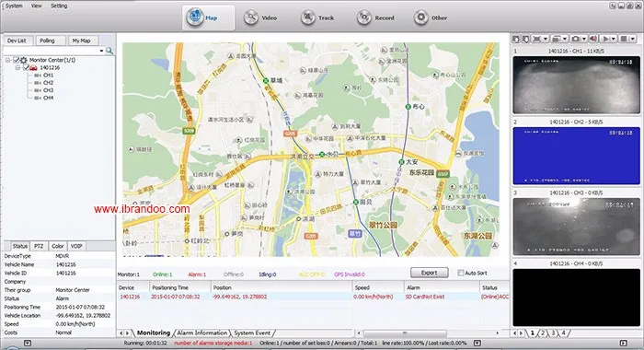Open the device search dropdown arrow

101,51
